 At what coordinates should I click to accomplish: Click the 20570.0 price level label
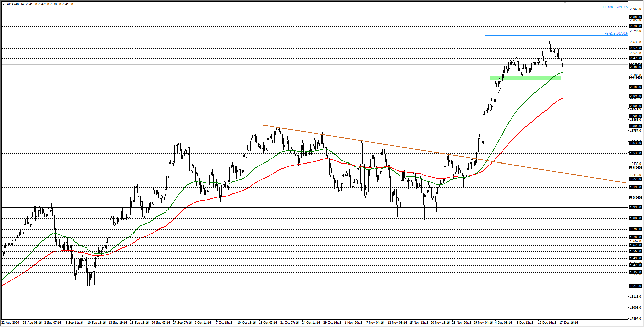point(635,48)
